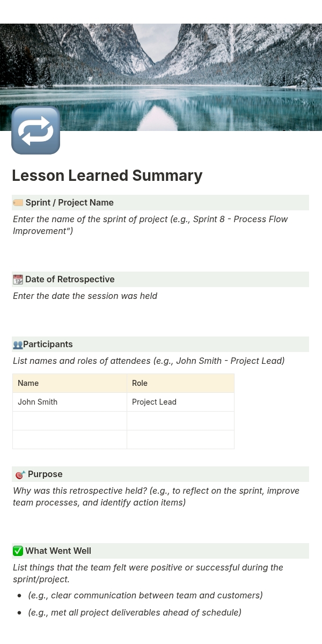Screen dimensions: 322x644
Task: Click the empty Role cell below Project Lead
Action: tap(180, 421)
